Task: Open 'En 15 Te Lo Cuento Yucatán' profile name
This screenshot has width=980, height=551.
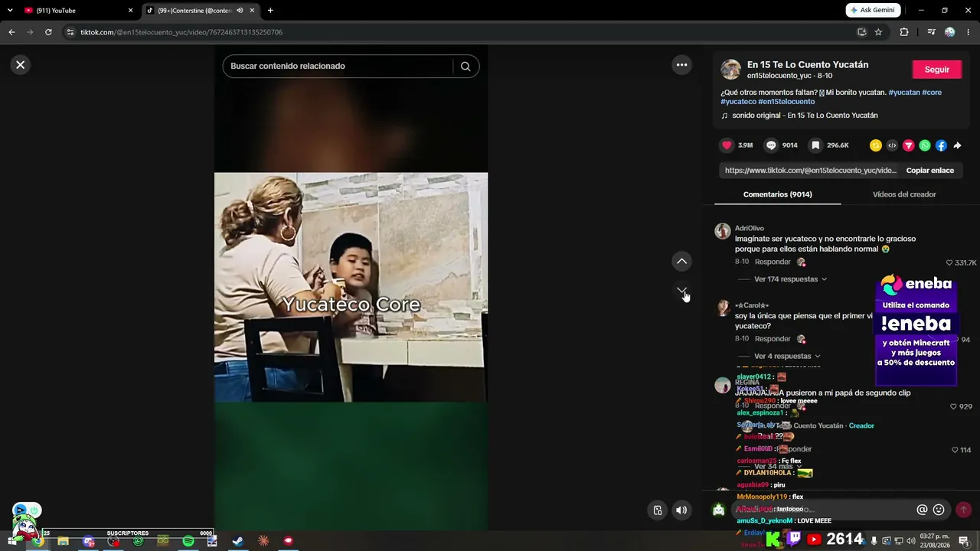Action: (808, 65)
